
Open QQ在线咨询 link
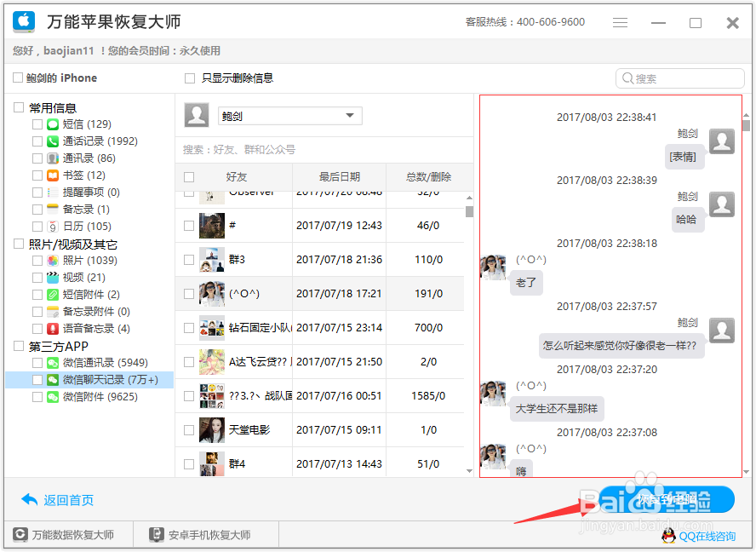pos(707,536)
